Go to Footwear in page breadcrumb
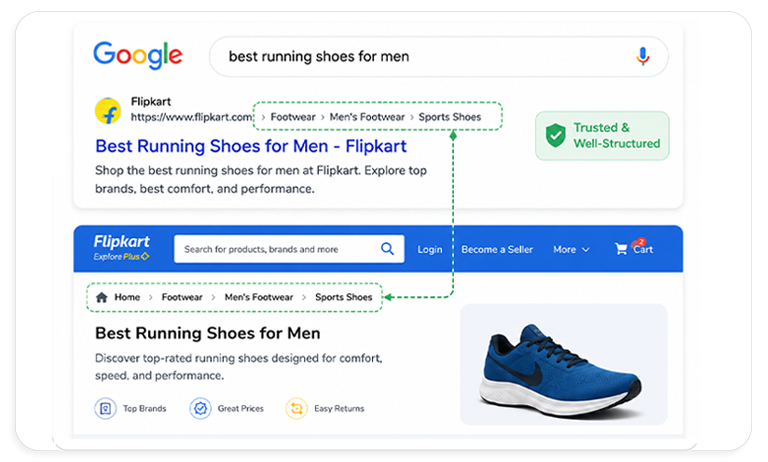 click(x=182, y=297)
